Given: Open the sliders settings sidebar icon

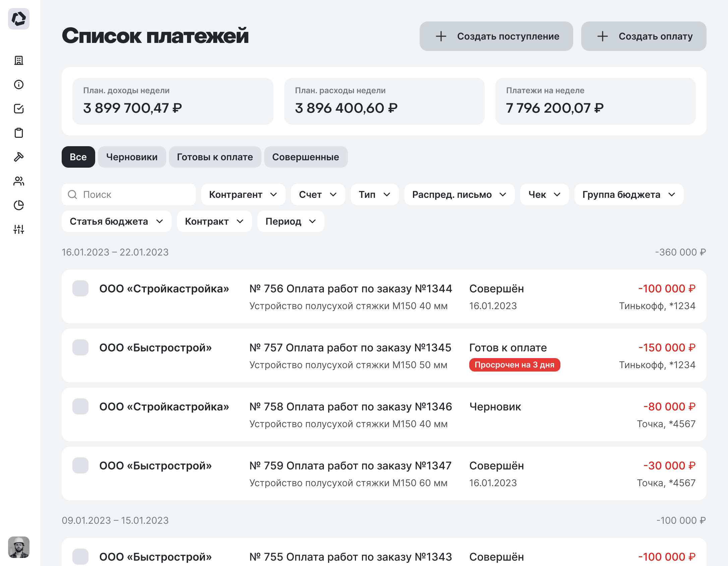Looking at the screenshot, I should tap(19, 229).
